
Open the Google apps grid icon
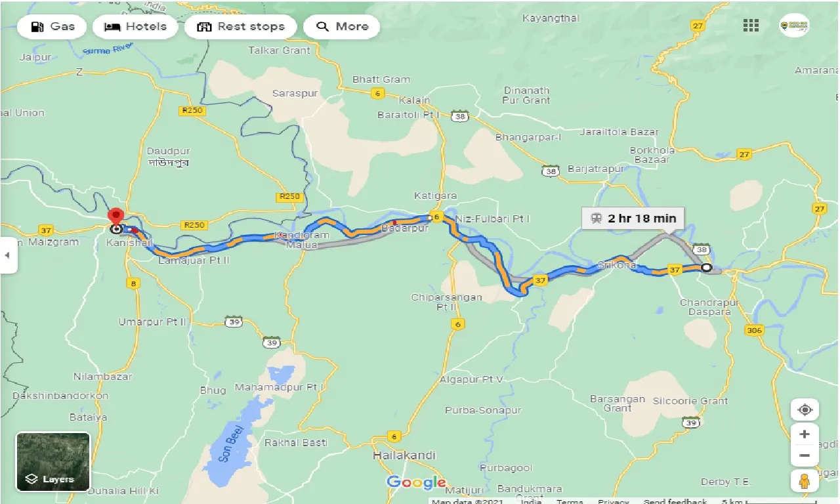[x=751, y=26]
